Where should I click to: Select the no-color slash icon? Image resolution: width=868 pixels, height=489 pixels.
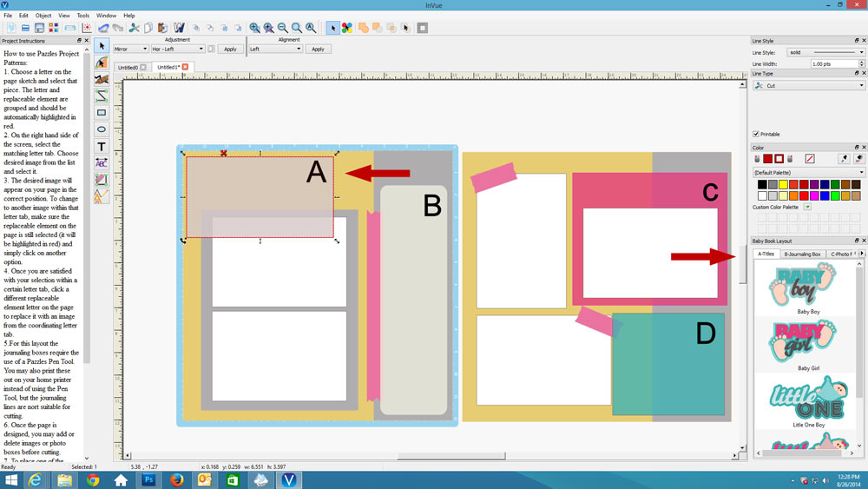pos(810,159)
